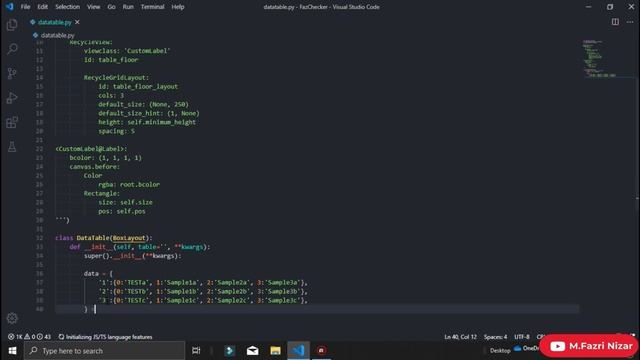
Task: Open the Go menu
Action: coord(111,7)
